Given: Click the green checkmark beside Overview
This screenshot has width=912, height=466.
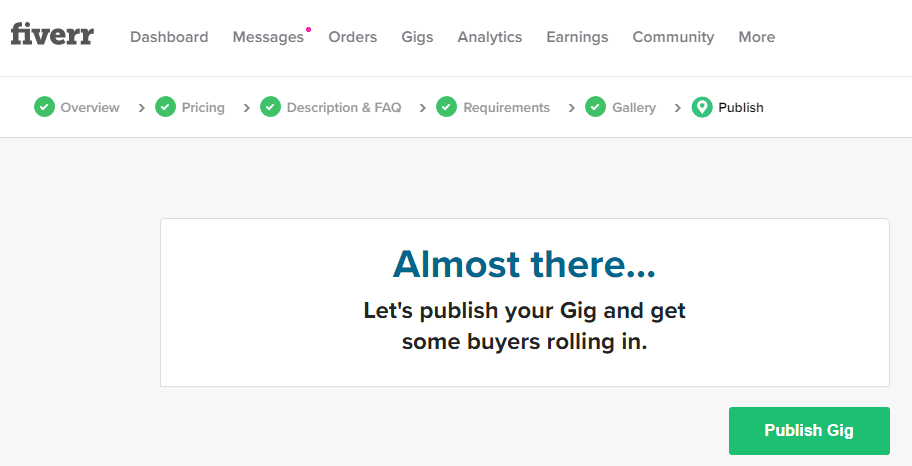Looking at the screenshot, I should [44, 107].
